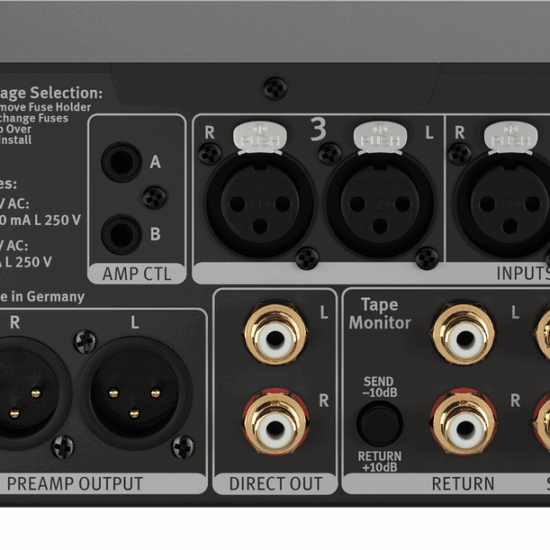Image resolution: width=550 pixels, height=550 pixels.
Task: Click the Tape Monitor text label
Action: coord(380,314)
